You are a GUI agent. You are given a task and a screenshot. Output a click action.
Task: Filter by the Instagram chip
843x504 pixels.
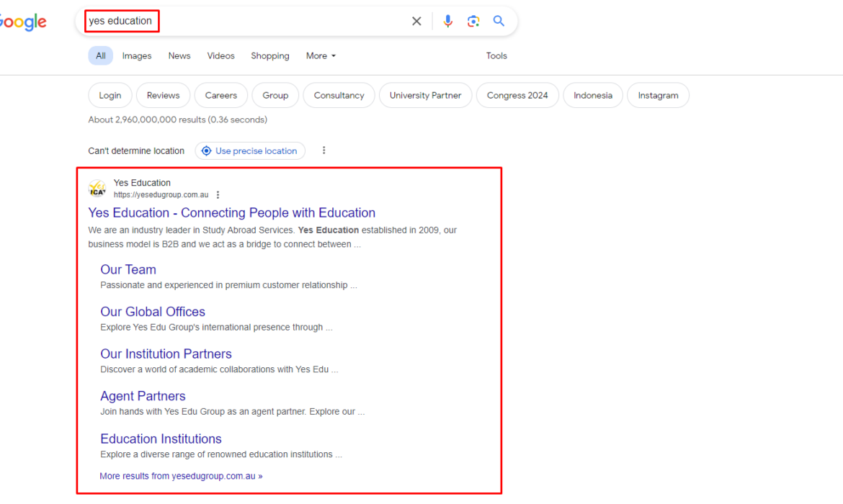pos(658,95)
